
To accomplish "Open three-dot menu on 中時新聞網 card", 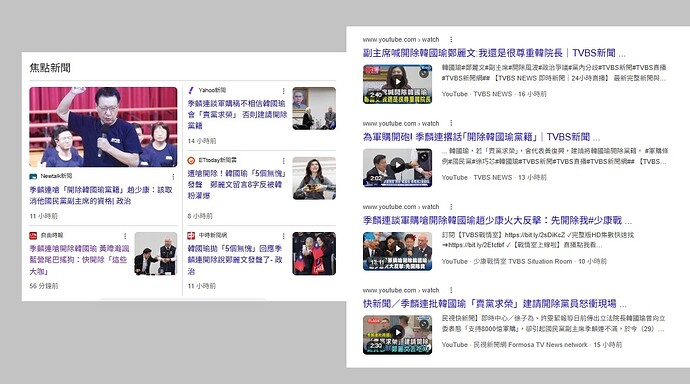I will click(283, 236).
